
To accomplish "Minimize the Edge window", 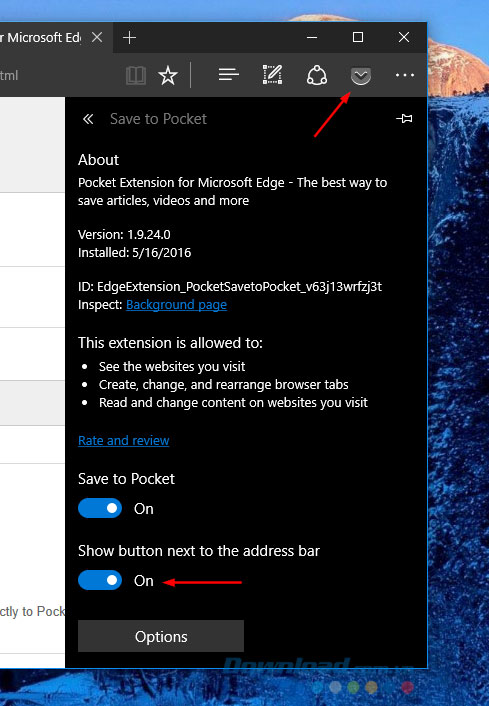I will pyautogui.click(x=312, y=37).
